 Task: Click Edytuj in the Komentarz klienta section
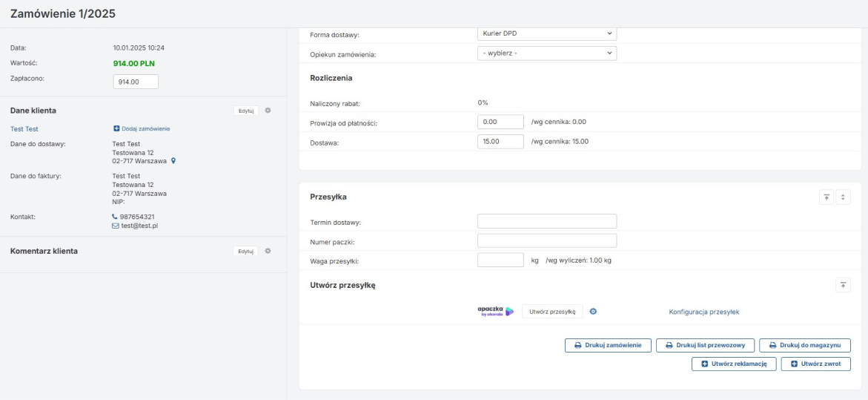[x=246, y=251]
